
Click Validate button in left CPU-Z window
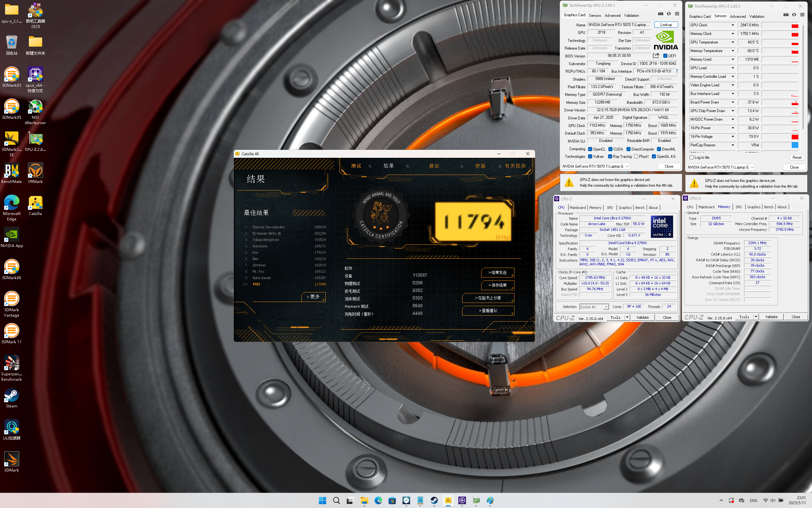pyautogui.click(x=643, y=317)
